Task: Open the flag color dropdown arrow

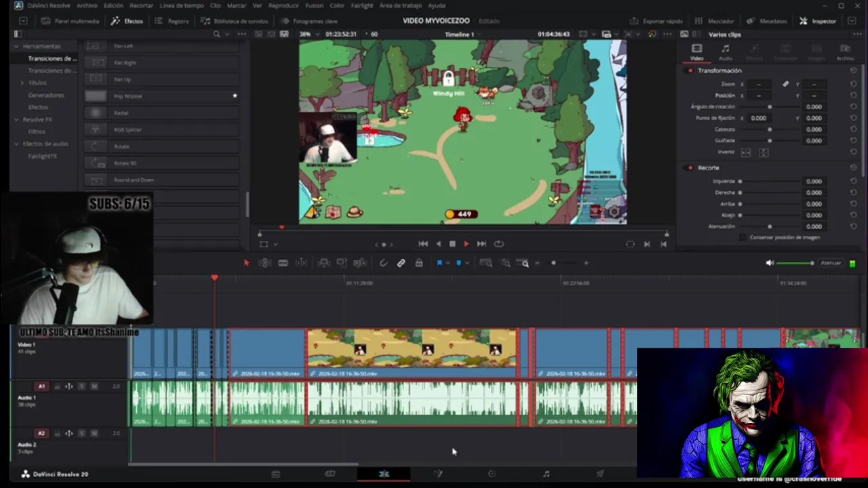Action: point(448,263)
